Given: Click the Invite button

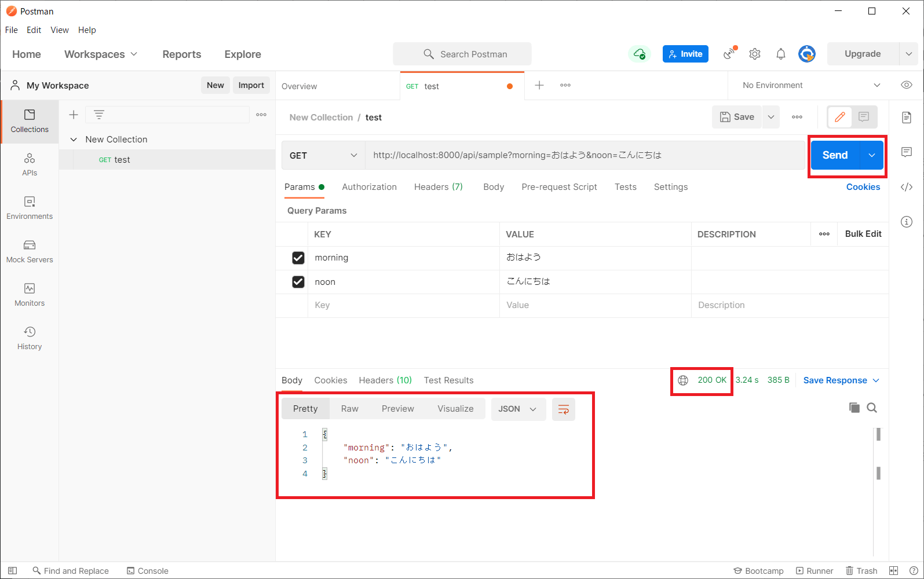Looking at the screenshot, I should point(685,54).
